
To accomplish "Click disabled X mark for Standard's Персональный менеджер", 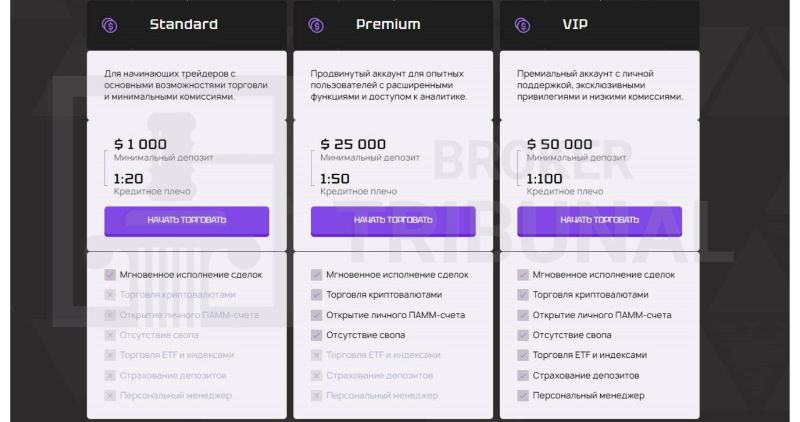I will pos(110,395).
